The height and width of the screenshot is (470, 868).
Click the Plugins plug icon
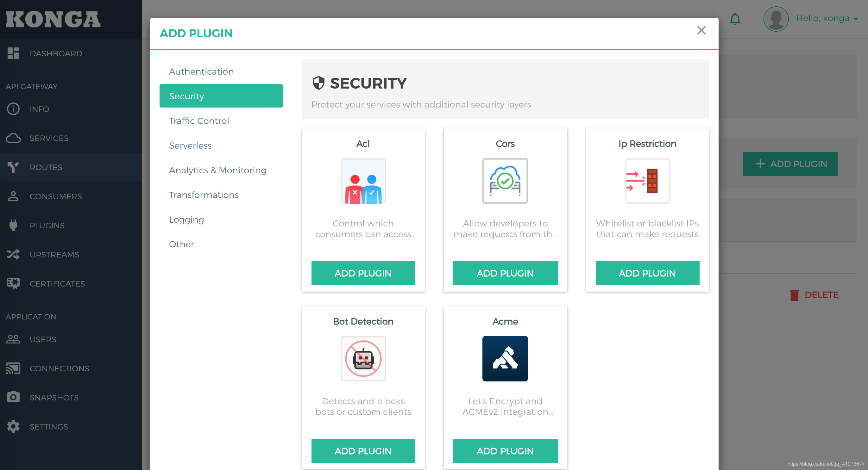click(x=13, y=225)
